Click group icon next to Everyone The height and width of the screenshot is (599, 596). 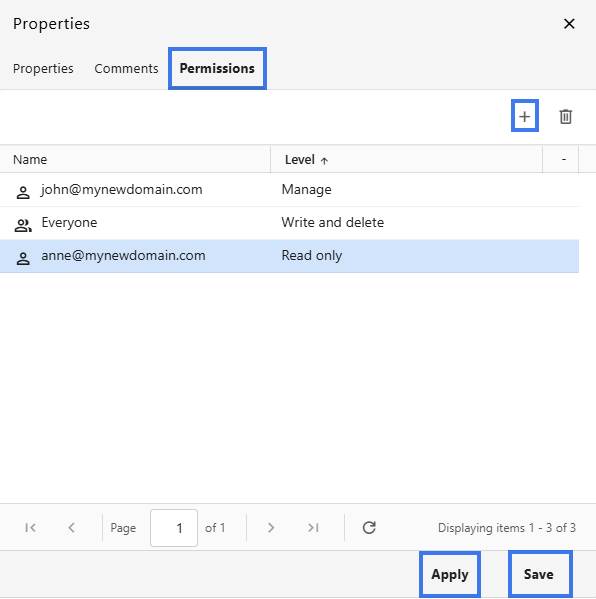click(23, 225)
